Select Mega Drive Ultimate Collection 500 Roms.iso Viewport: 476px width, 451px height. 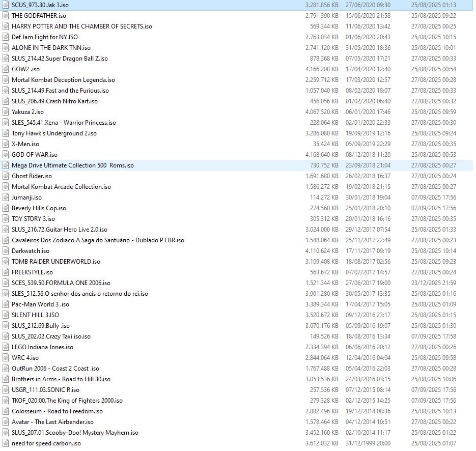72,165
